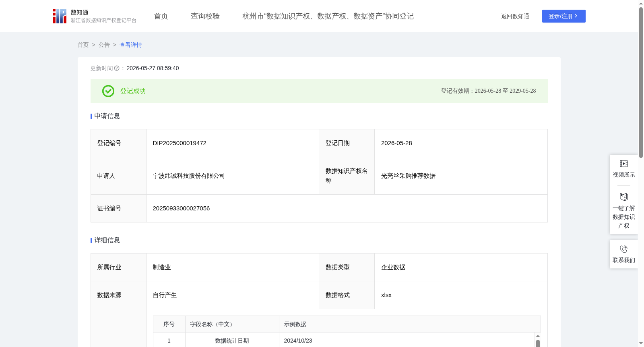Click 查看详情 in the breadcrumb

click(131, 45)
